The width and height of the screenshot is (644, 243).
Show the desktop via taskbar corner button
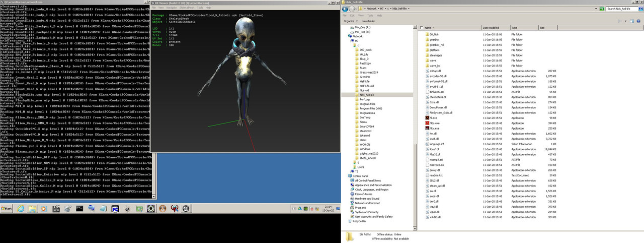[x=339, y=208]
